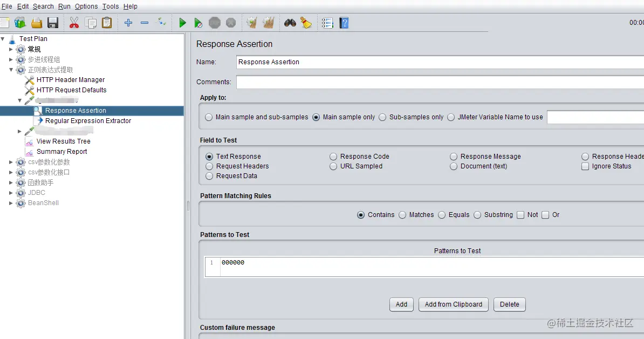Select Sub-samples only radio button
Screen dimensions: 644x339
382,117
